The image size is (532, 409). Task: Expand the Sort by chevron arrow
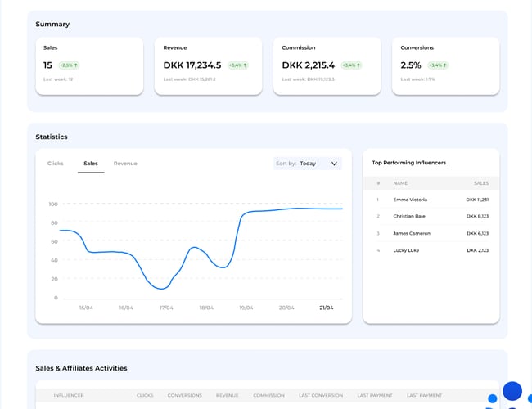point(334,164)
